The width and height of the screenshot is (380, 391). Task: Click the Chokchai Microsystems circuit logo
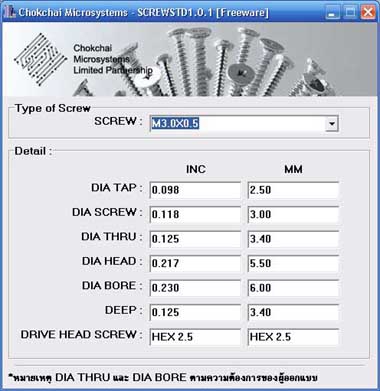point(40,59)
